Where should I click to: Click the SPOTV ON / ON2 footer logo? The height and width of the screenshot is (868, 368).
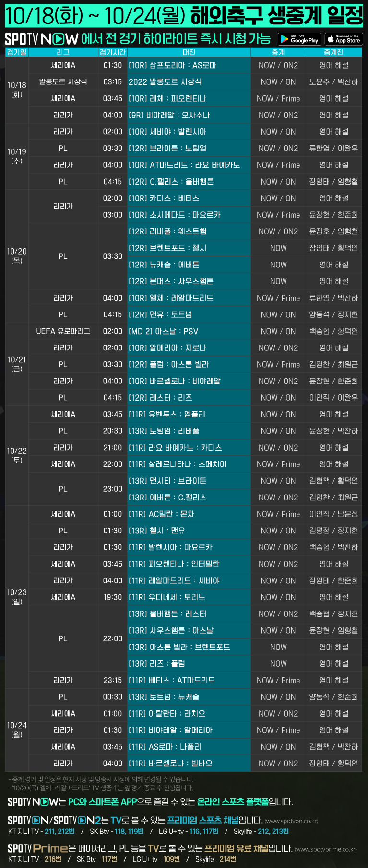(x=54, y=820)
